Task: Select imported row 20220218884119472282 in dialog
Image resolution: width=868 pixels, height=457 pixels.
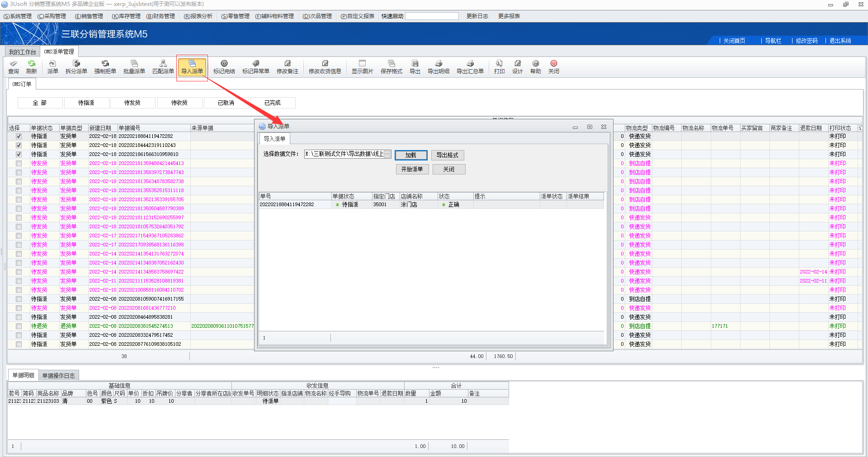Action: (431, 205)
